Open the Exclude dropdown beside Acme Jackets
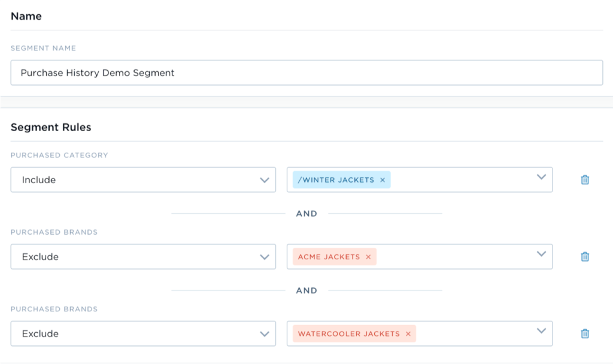Image resolution: width=613 pixels, height=364 pixels. (x=143, y=257)
